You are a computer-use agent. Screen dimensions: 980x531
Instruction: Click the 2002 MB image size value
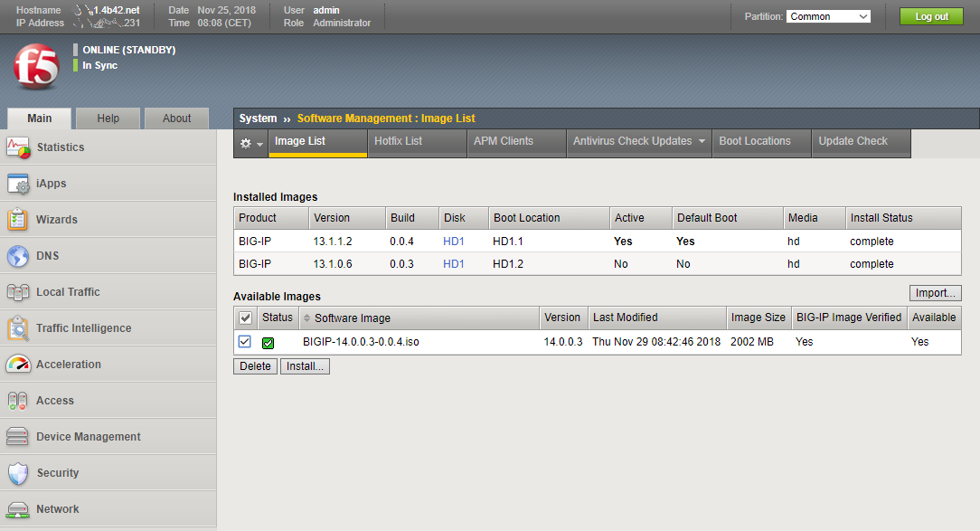click(752, 342)
